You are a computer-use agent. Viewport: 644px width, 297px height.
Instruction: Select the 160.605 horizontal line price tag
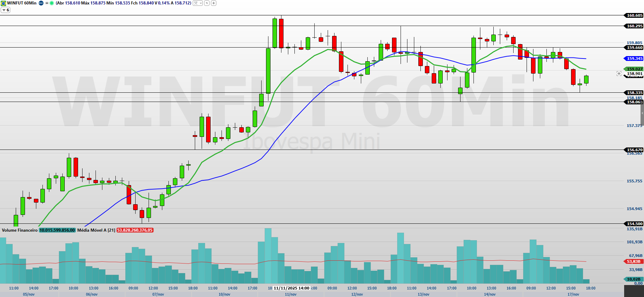[x=634, y=15]
